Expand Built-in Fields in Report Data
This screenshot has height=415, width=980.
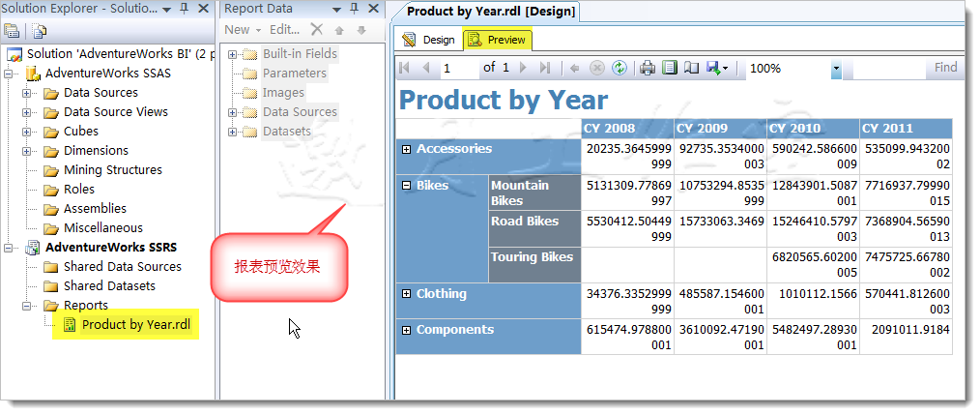233,54
